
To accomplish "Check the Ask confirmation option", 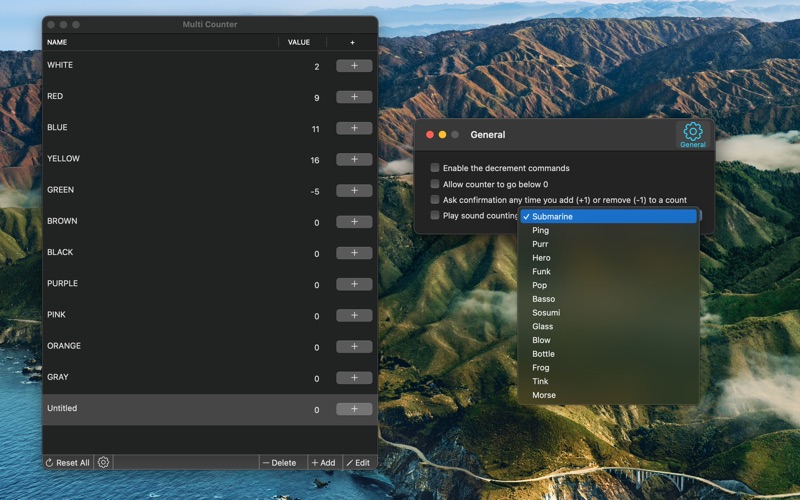I will (435, 200).
